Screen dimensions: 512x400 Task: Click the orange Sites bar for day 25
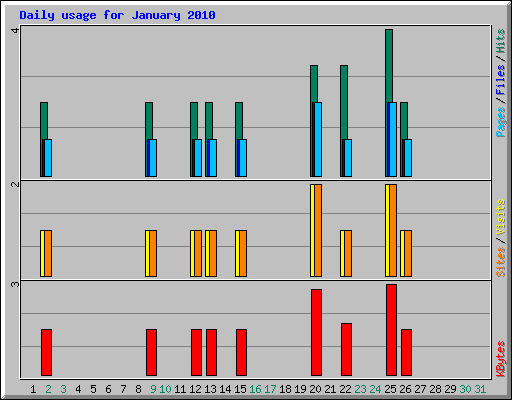point(393,230)
